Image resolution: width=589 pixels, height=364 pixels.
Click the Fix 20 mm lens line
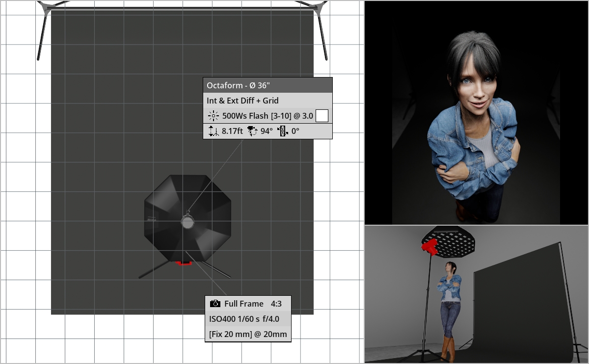click(248, 335)
